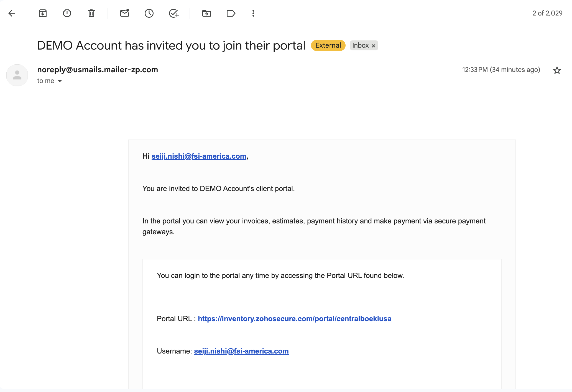
Task: Click sender address noreply@usmails.mailer-zp.com
Action: [x=98, y=69]
